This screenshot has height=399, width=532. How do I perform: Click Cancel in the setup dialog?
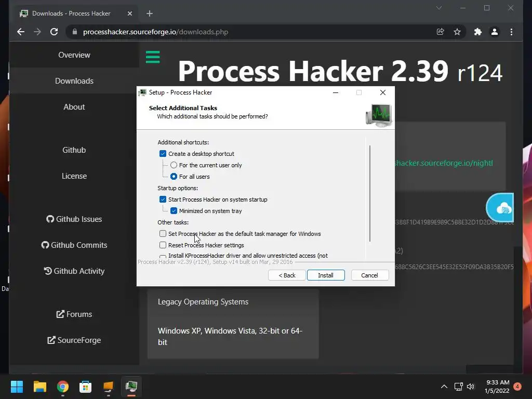click(x=369, y=275)
